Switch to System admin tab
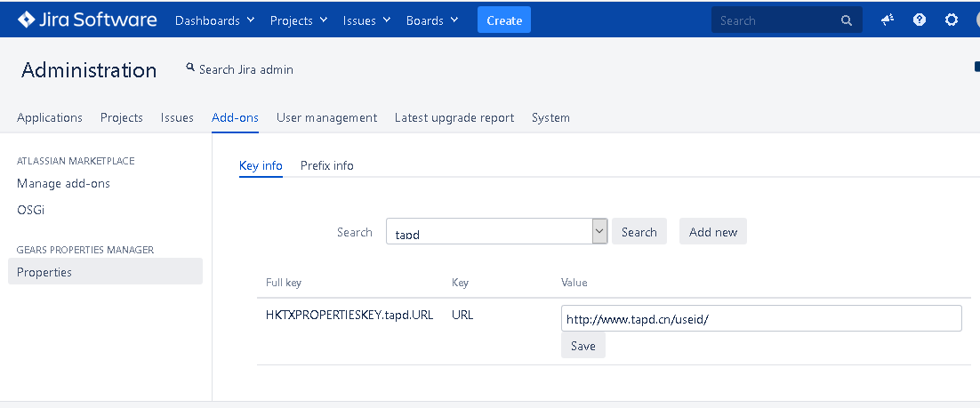Image resolution: width=980 pixels, height=408 pixels. 550,117
